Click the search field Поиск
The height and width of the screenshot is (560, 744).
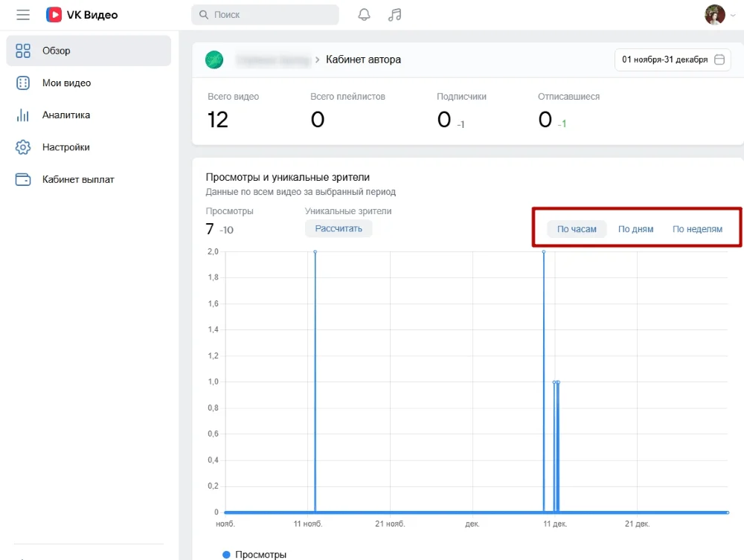265,15
